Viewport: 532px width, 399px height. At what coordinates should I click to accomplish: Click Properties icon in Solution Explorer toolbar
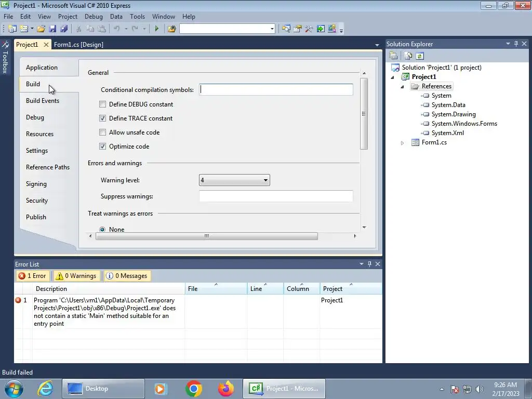[x=394, y=56]
